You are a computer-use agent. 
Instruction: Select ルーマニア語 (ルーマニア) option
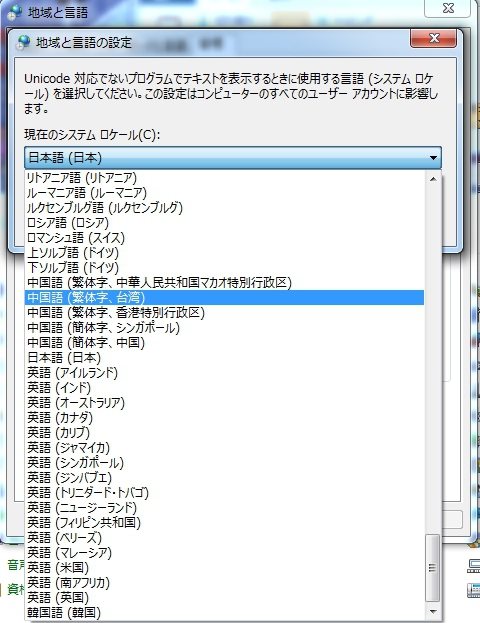point(224,193)
